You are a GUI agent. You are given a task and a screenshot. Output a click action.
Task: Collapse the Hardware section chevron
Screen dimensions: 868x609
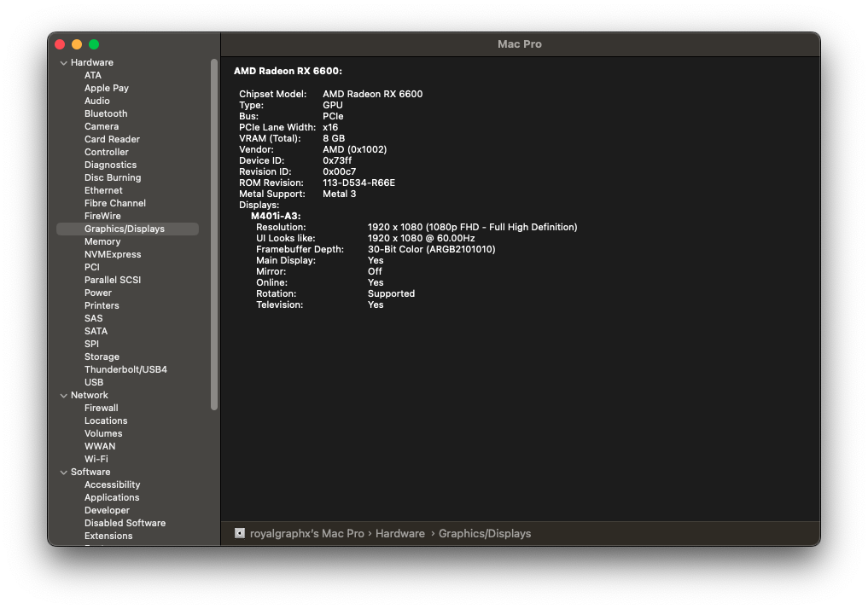[x=63, y=63]
